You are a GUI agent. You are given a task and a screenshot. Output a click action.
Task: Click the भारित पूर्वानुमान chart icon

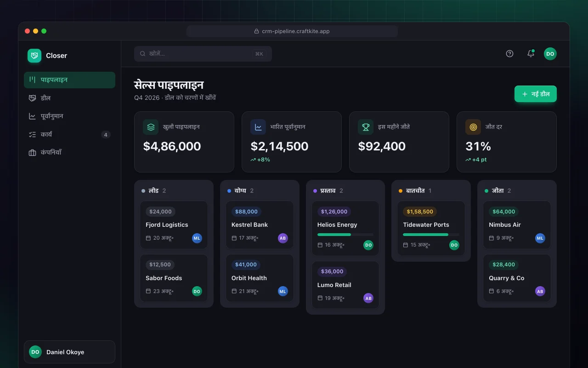[x=258, y=127]
